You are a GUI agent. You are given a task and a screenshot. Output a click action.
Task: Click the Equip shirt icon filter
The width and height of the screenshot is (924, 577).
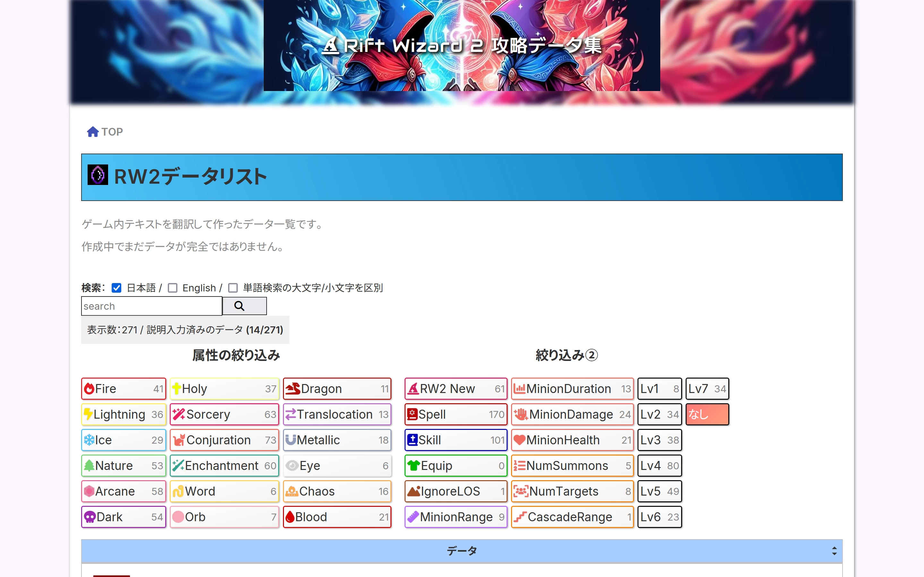point(414,465)
